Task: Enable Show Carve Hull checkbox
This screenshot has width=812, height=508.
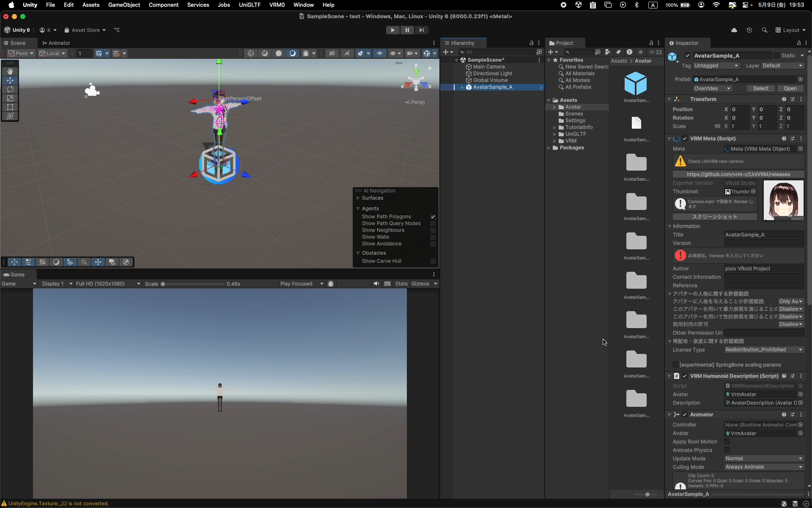Action: (433, 261)
